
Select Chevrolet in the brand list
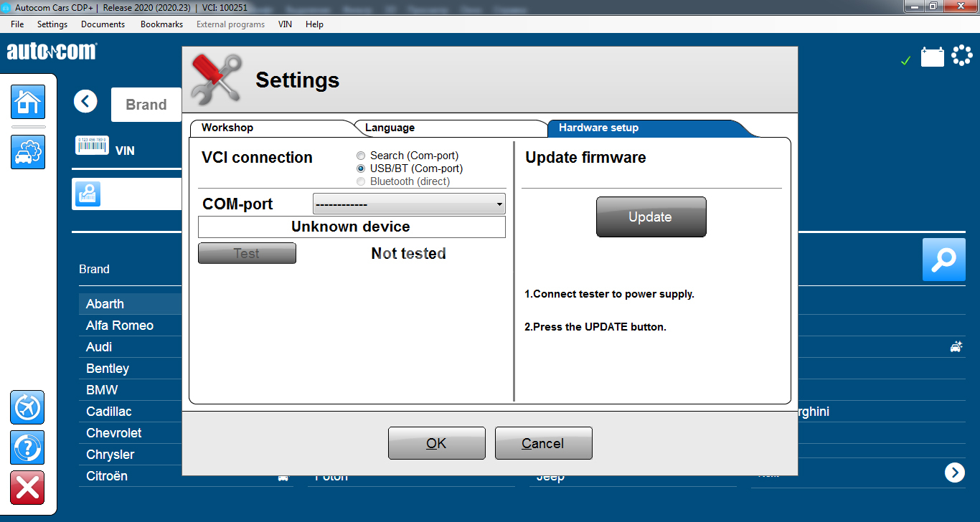point(130,433)
